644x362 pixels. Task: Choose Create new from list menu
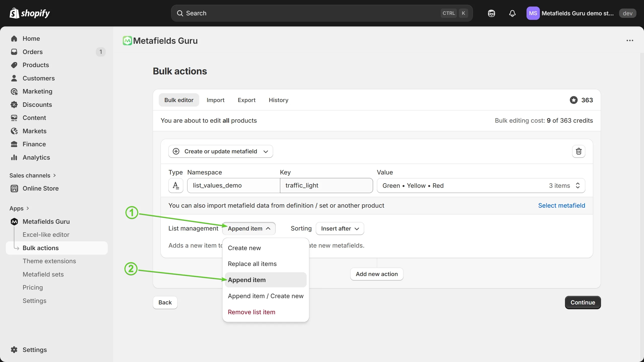click(x=266, y=248)
